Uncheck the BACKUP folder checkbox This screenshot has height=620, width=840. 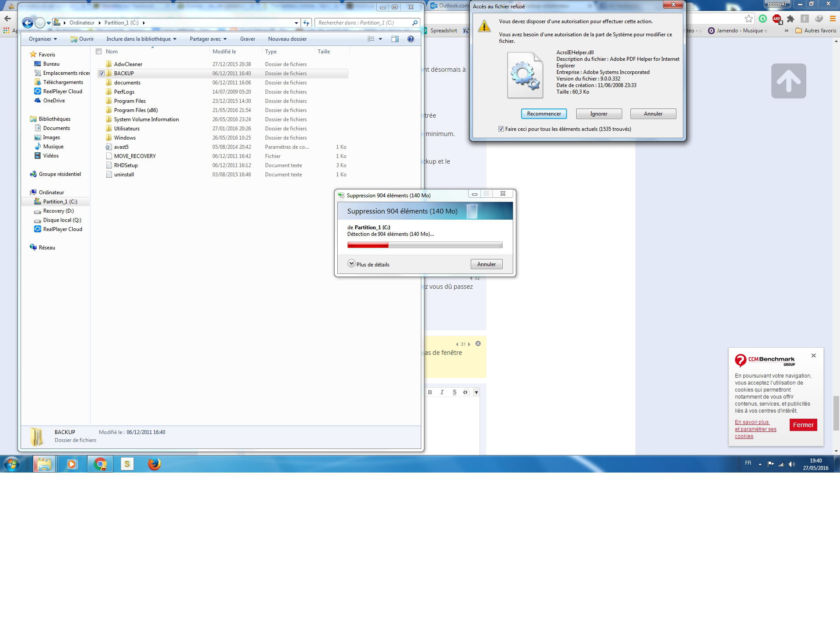[101, 74]
